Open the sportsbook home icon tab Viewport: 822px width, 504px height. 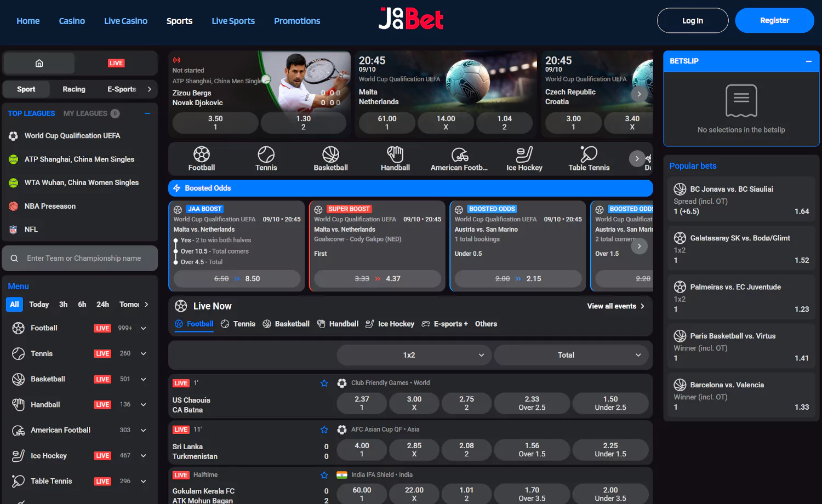[x=39, y=63]
